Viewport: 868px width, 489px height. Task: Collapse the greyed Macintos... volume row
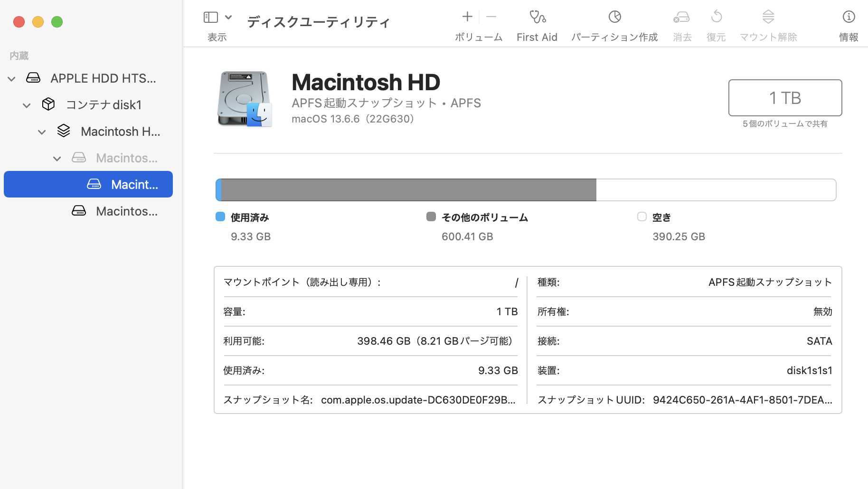pyautogui.click(x=57, y=159)
